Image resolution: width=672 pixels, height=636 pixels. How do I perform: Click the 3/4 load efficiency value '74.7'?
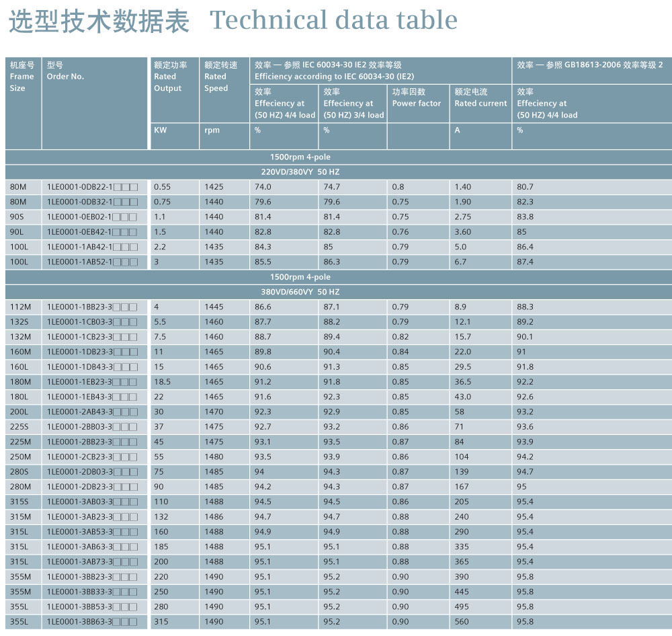331,186
